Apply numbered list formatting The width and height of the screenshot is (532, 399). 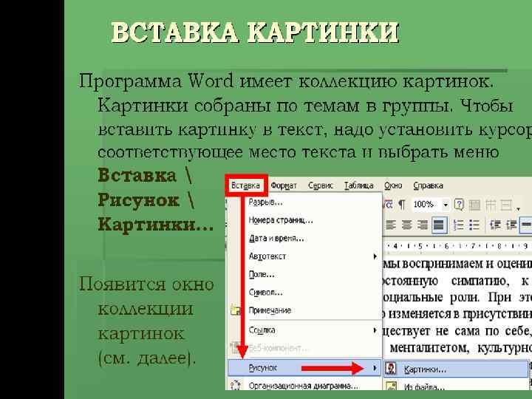point(458,225)
